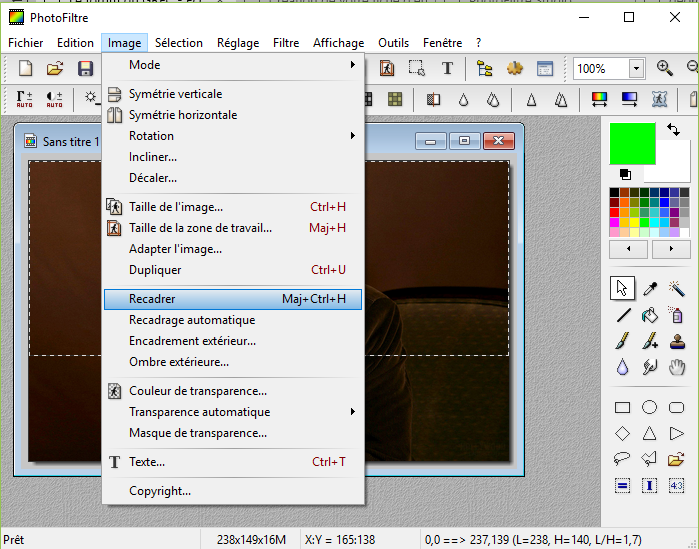Expand the Mode submenu
699x549 pixels.
pyautogui.click(x=234, y=65)
